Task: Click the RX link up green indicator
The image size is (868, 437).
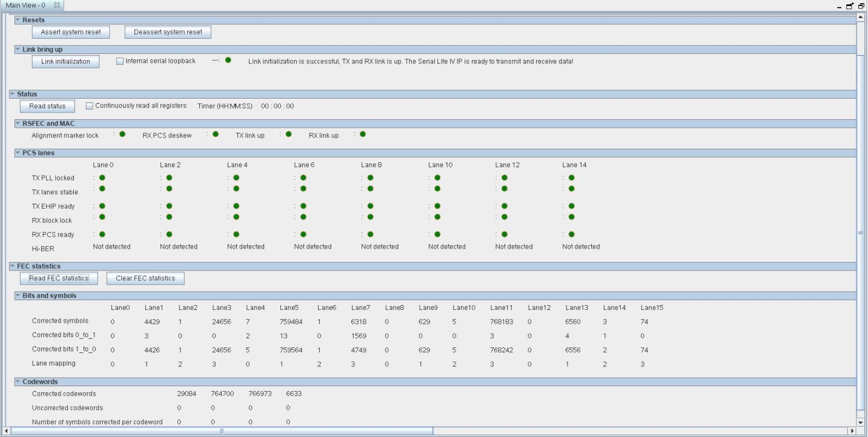Action: [363, 134]
